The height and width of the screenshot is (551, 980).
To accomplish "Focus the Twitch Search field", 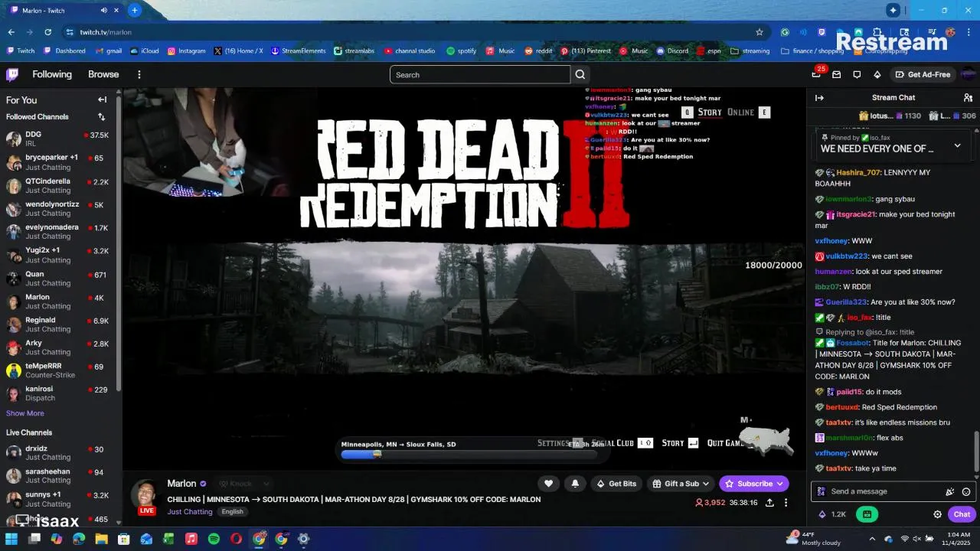I will 480,74.
